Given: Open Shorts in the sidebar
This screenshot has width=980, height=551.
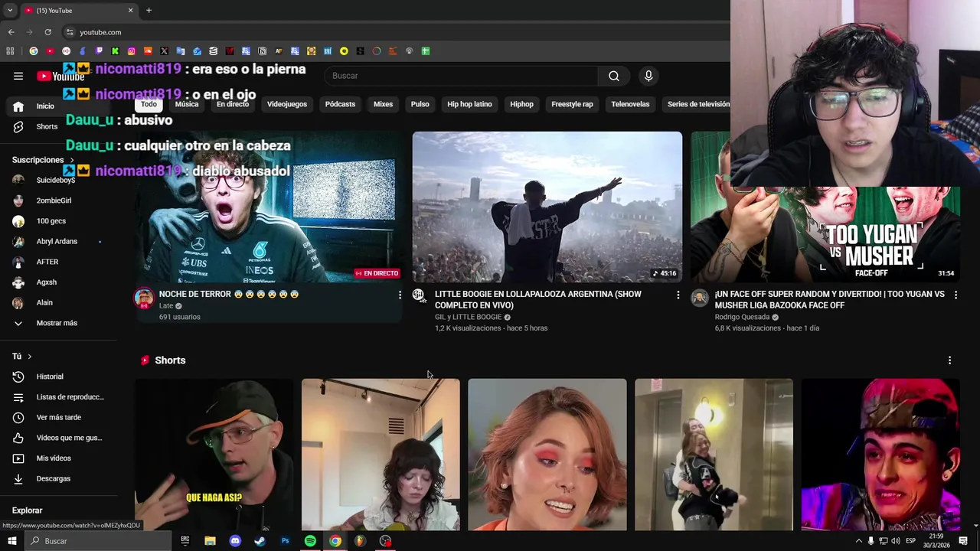Looking at the screenshot, I should (x=57, y=126).
